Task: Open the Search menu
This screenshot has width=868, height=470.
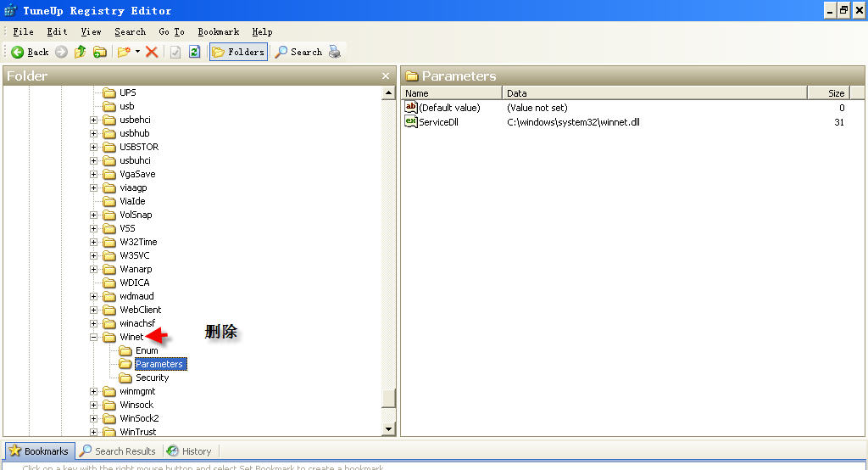Action: 130,31
